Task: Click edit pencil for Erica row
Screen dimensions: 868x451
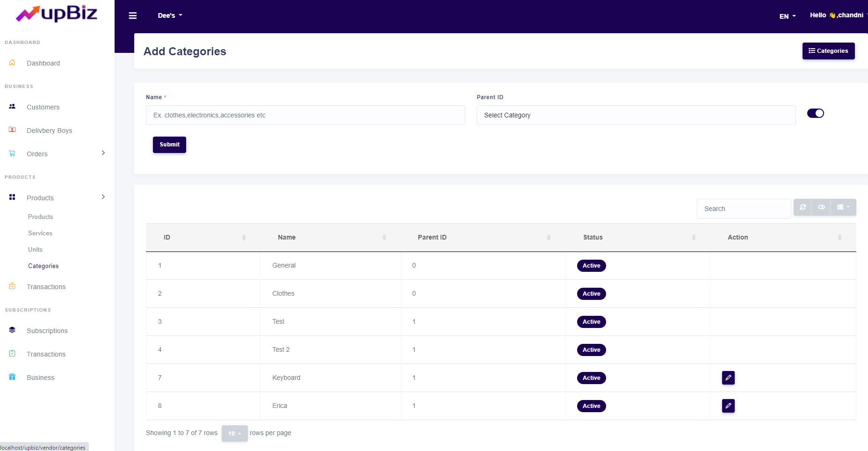Action: coord(728,406)
